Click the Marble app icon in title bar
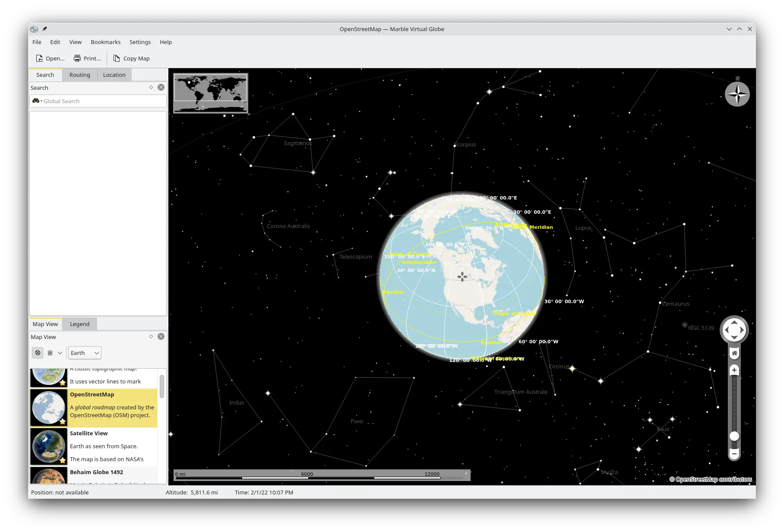 point(34,29)
